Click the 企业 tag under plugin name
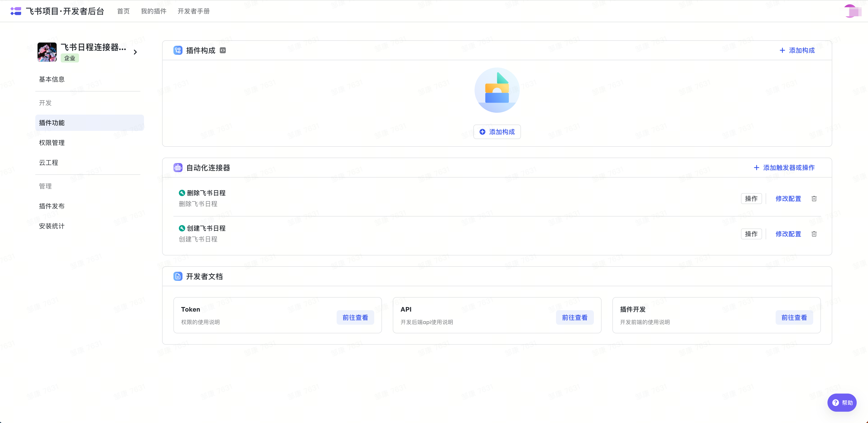 [x=70, y=58]
